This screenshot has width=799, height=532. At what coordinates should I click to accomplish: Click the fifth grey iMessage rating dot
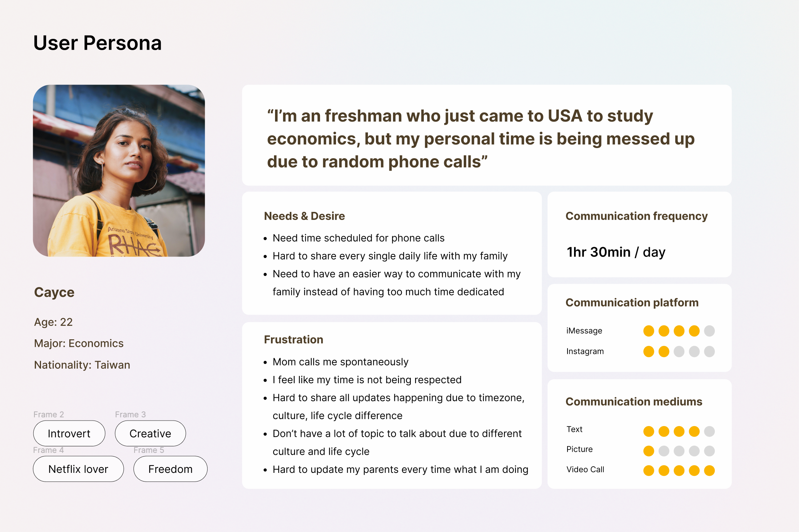(709, 331)
